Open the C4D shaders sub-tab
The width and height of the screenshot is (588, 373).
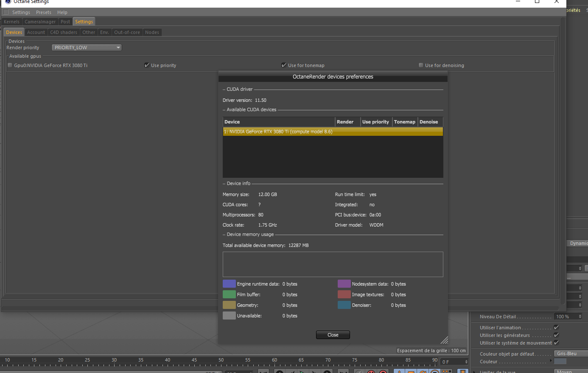point(64,32)
